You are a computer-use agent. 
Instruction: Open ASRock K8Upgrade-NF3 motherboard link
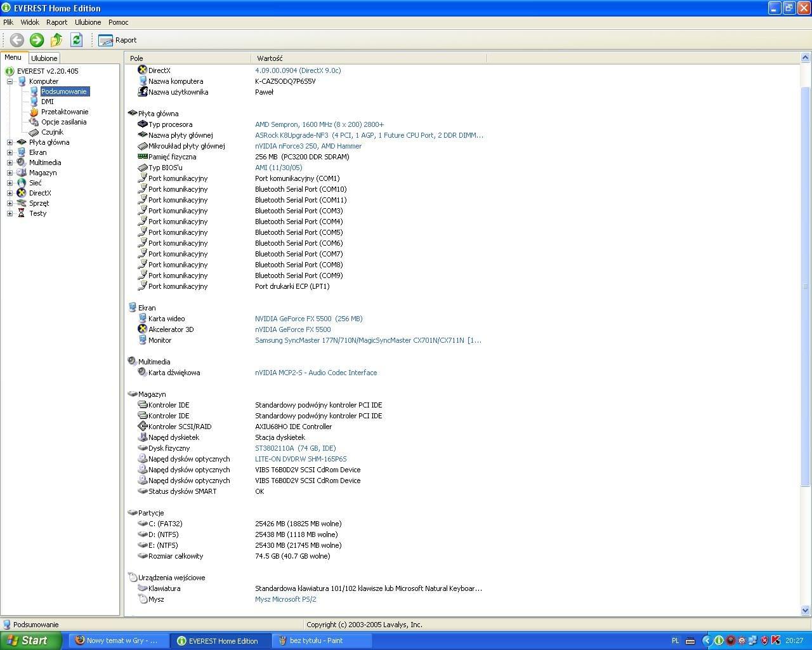tap(369, 135)
